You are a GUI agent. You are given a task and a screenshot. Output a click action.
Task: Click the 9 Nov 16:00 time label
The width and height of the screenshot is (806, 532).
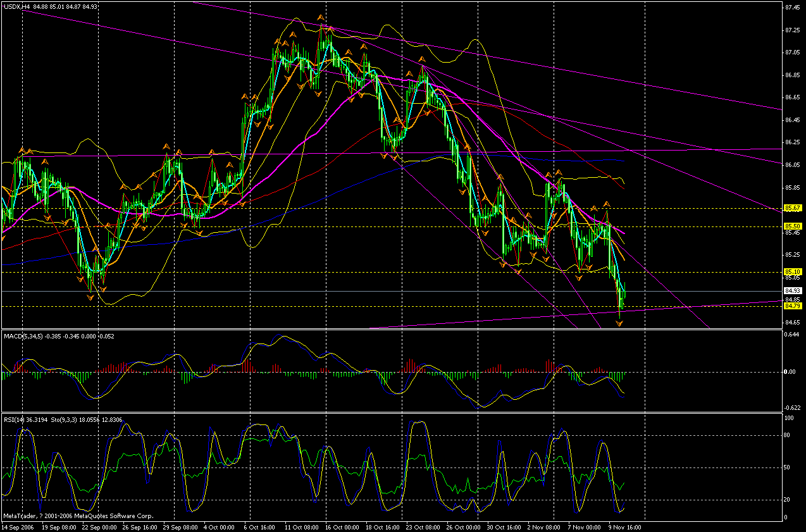625,526
